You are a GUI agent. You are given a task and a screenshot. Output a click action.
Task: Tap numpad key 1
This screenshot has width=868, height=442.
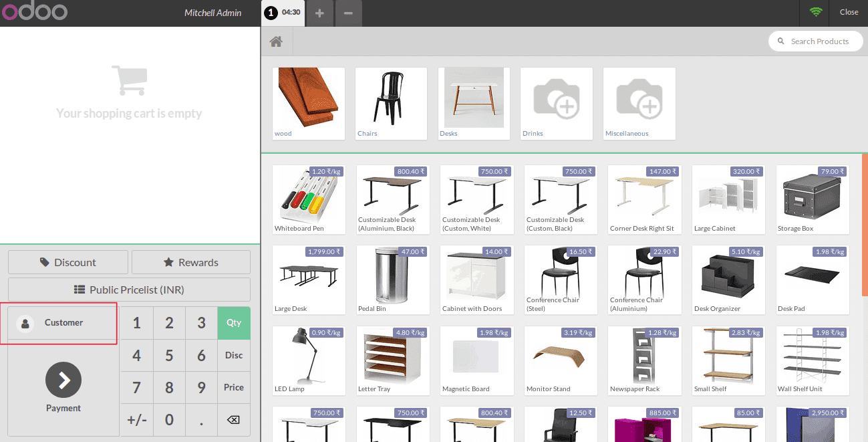click(137, 323)
